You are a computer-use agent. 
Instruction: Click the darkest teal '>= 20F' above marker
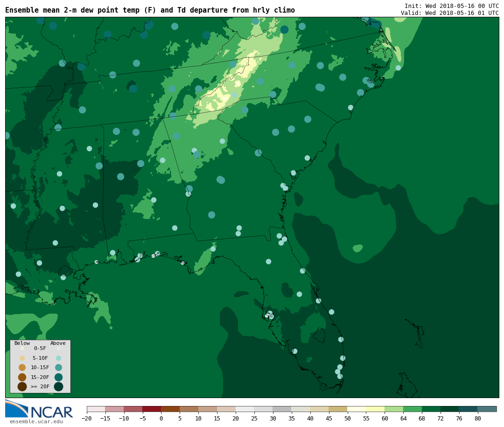(58, 386)
